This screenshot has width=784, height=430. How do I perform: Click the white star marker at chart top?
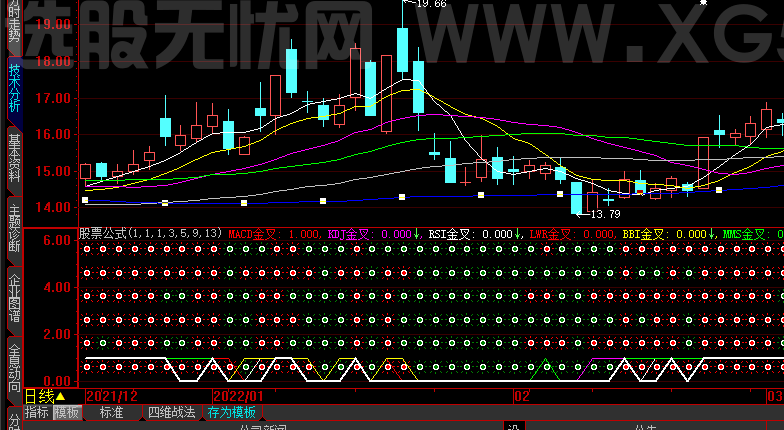tap(704, 3)
